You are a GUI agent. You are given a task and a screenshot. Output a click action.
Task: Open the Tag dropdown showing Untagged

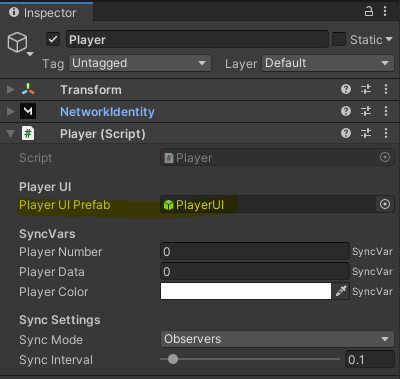pyautogui.click(x=140, y=63)
